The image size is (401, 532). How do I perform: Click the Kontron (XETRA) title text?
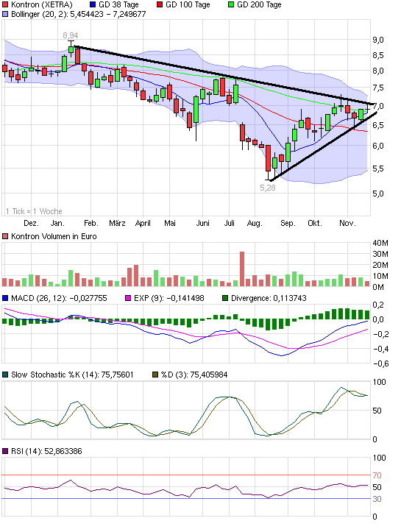tap(42, 4)
